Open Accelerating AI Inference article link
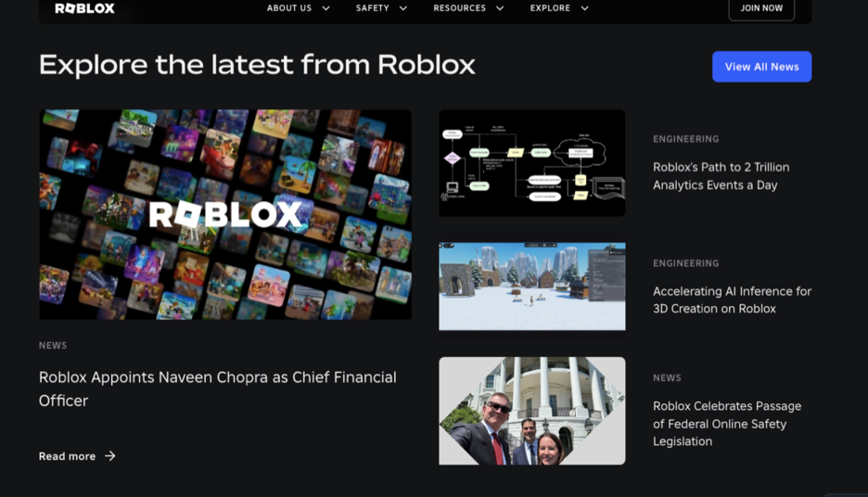Viewport: 868px width, 497px height. point(732,299)
